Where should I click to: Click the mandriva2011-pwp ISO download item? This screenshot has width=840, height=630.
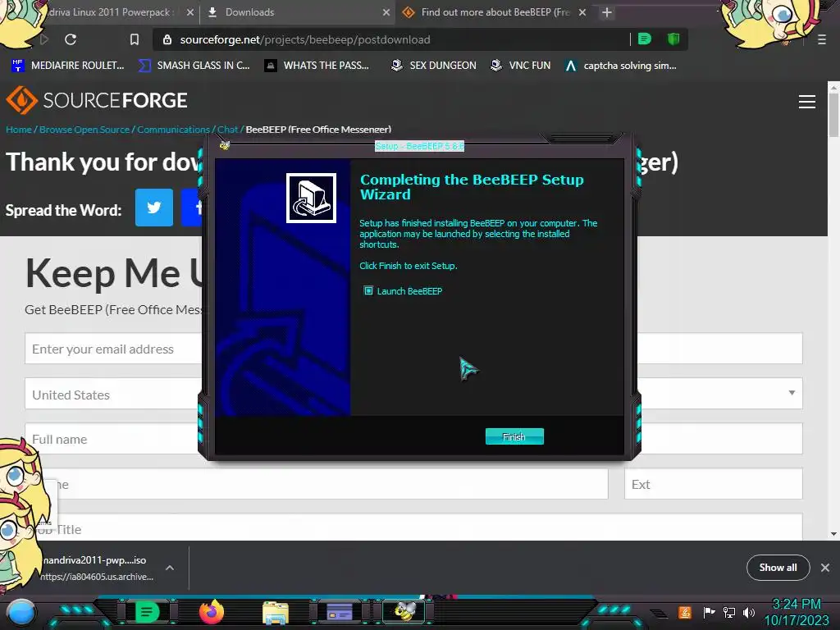tap(97, 568)
